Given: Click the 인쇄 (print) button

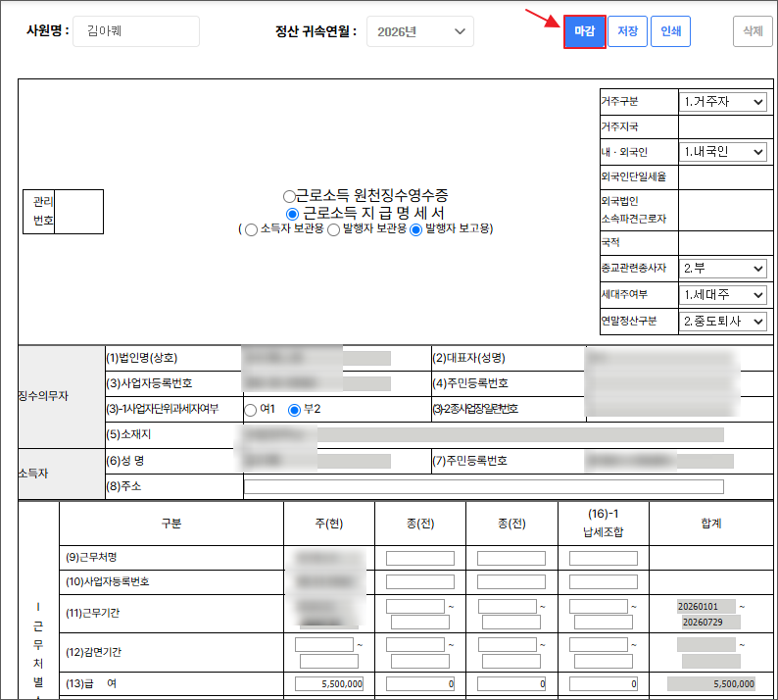Looking at the screenshot, I should coord(670,31).
